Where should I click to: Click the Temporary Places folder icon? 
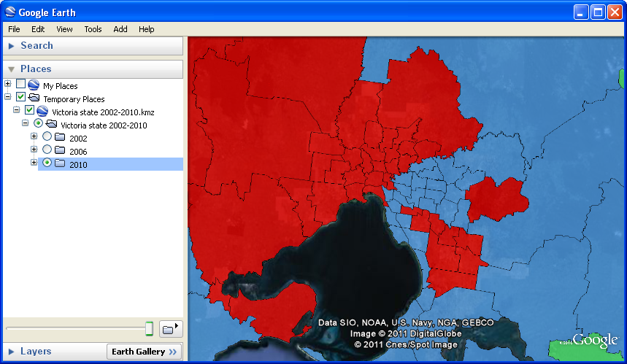(x=34, y=98)
